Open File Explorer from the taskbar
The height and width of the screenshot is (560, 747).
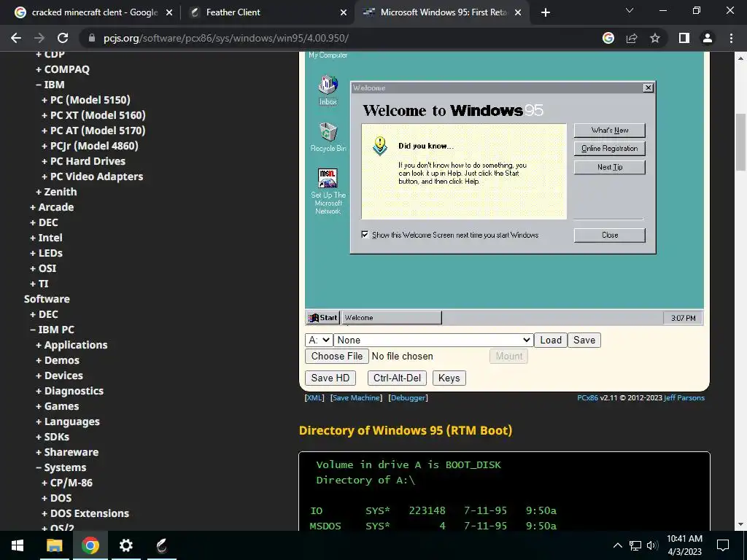[54, 545]
